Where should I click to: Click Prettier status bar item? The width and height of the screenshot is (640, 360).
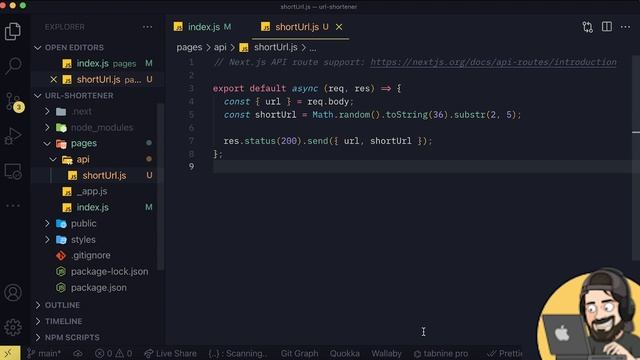504,353
